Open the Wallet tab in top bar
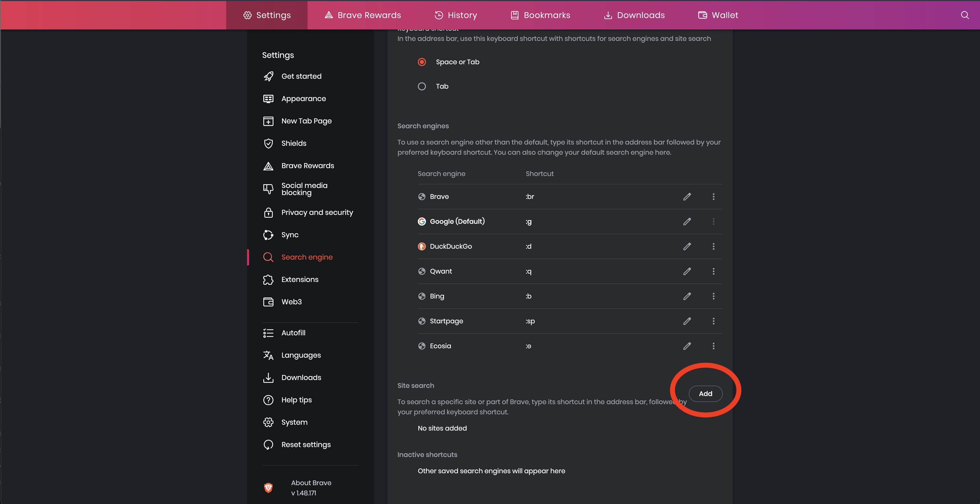 [x=717, y=15]
